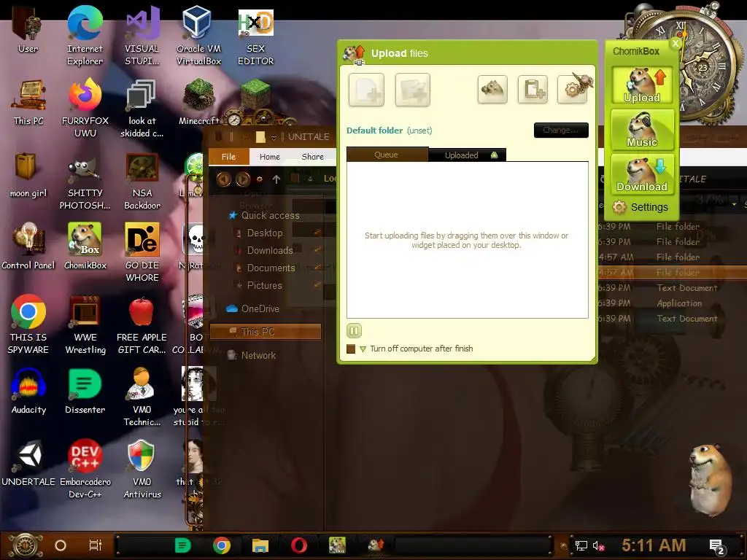Open the WWE Wrestling desktop icon
The image size is (747, 560).
[85, 324]
